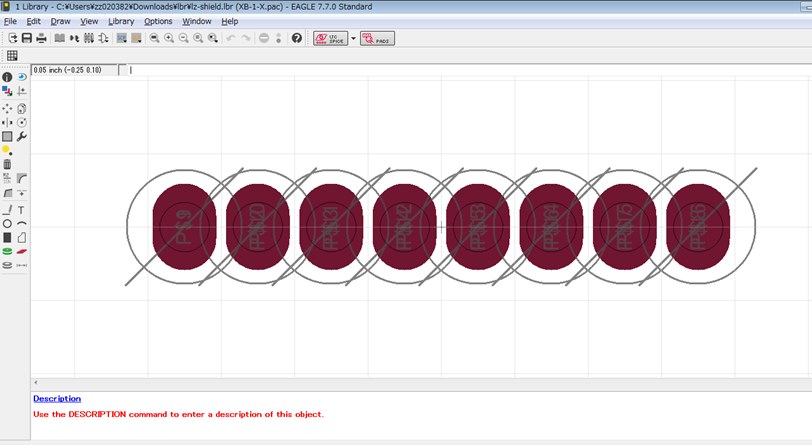This screenshot has height=445, width=812.
Task: Open the View menu
Action: click(89, 21)
